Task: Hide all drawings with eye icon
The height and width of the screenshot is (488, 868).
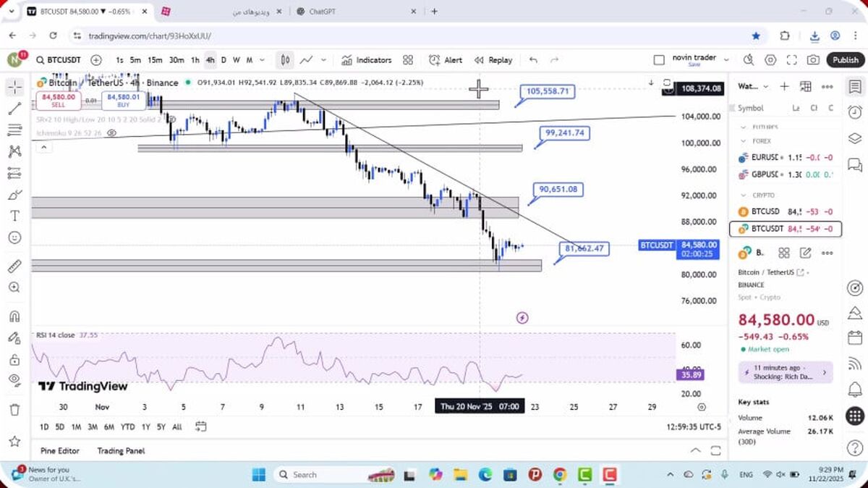Action: pyautogui.click(x=14, y=380)
